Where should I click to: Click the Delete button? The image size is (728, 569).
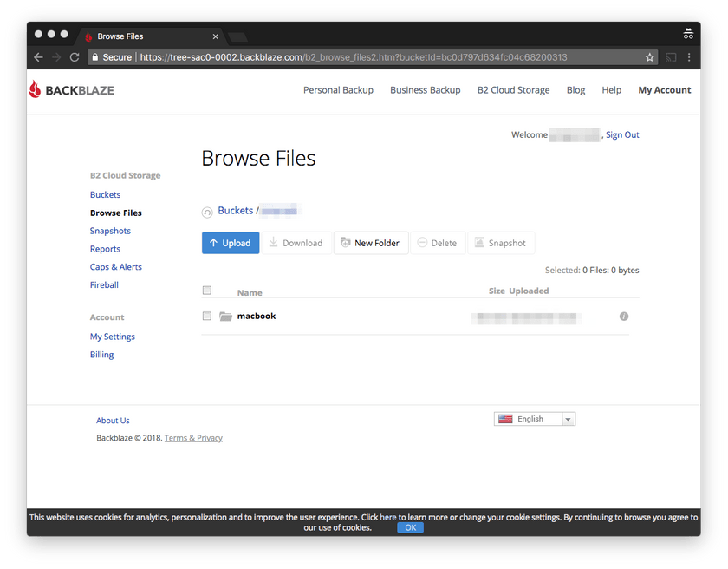point(438,243)
